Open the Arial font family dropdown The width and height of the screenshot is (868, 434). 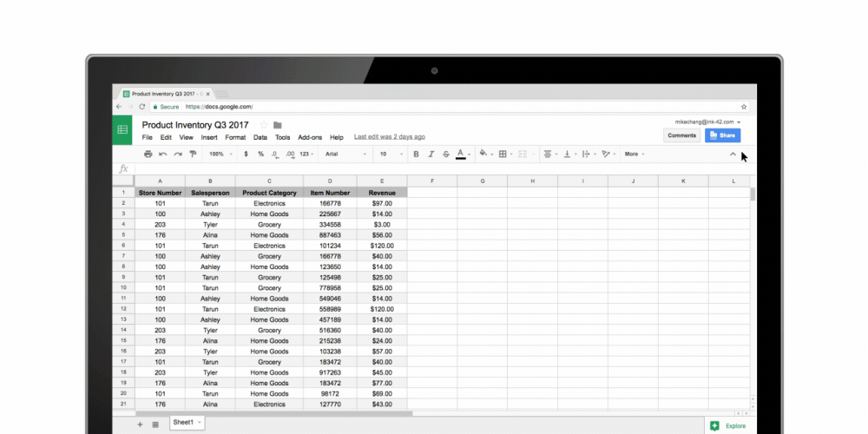(x=345, y=154)
